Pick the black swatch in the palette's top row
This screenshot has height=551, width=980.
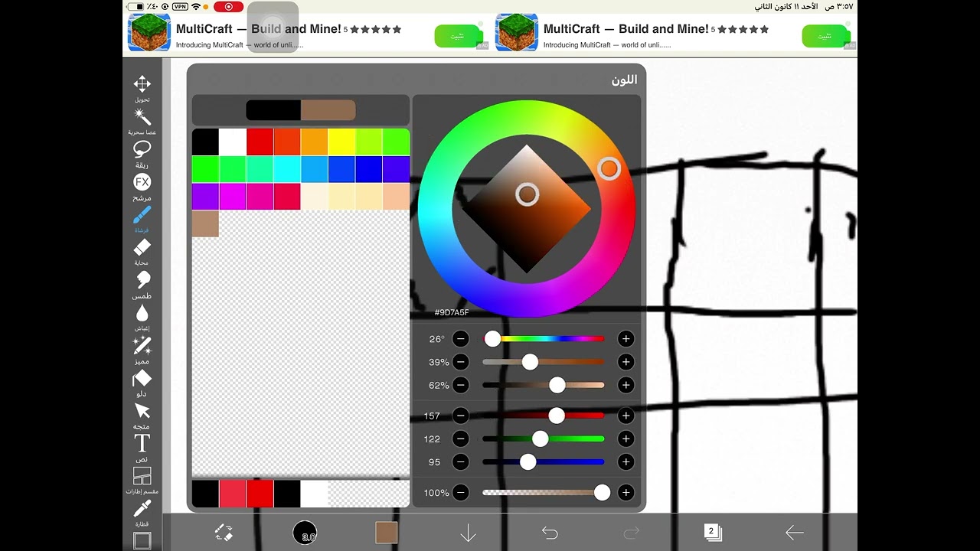pos(205,142)
